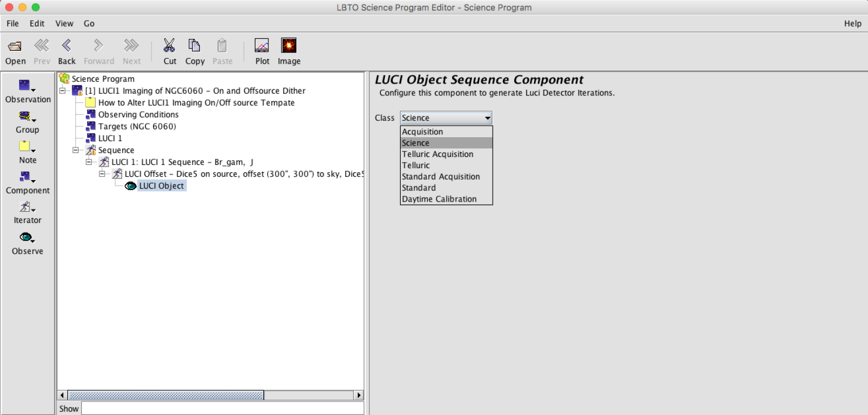The image size is (868, 415).
Task: Click the eye icon beside LUCI Object
Action: pos(131,186)
